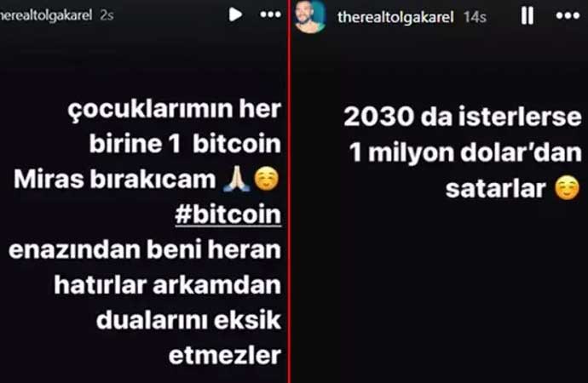Tap the therealtolgakarel profile avatar
This screenshot has height=383, width=588.
pyautogui.click(x=309, y=16)
